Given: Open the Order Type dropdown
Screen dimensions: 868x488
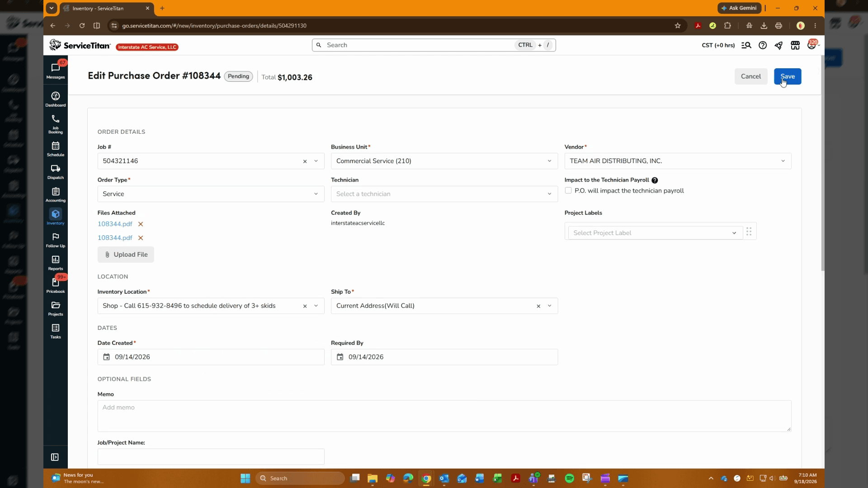Looking at the screenshot, I should 211,194.
